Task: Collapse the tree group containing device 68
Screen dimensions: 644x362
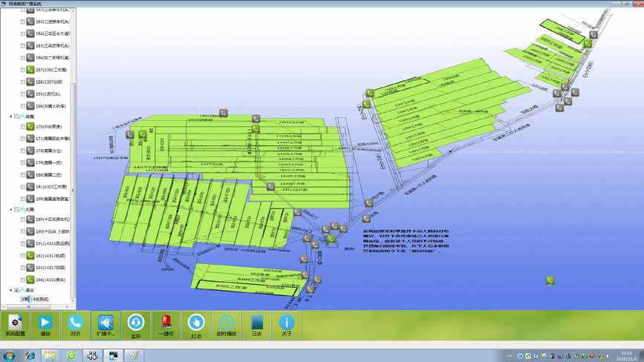Action: (11, 290)
